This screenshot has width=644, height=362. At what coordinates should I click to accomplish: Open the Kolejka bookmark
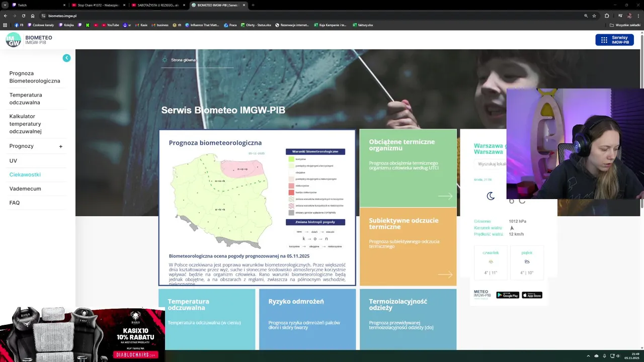point(66,25)
